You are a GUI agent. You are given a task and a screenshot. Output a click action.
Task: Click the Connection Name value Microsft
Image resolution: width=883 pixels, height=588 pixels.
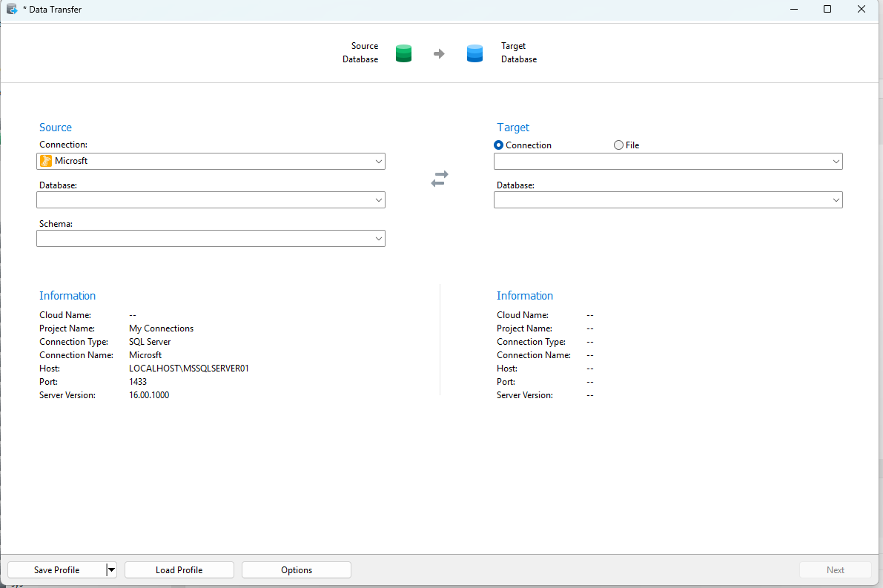145,355
